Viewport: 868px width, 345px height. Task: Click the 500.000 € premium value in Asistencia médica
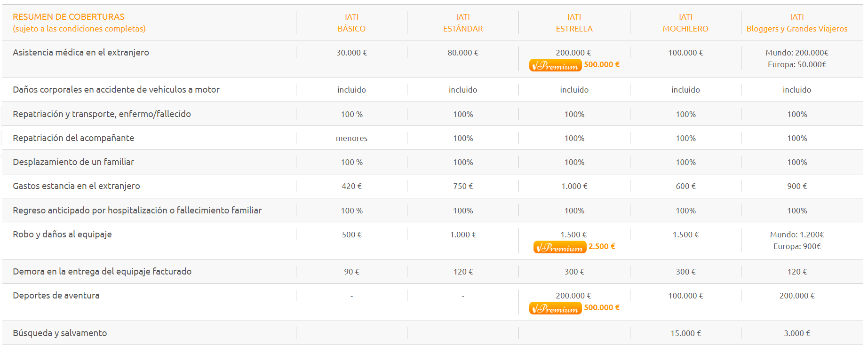602,65
